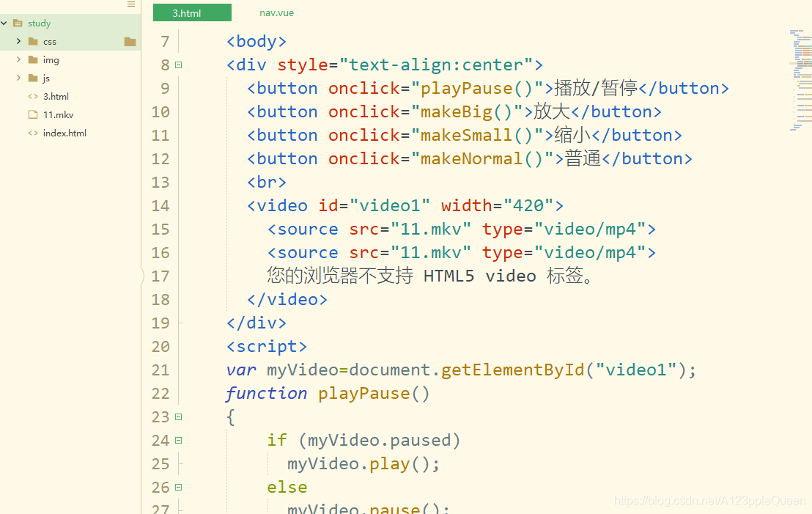The height and width of the screenshot is (514, 812).
Task: Expand the css folder
Action: [x=18, y=41]
